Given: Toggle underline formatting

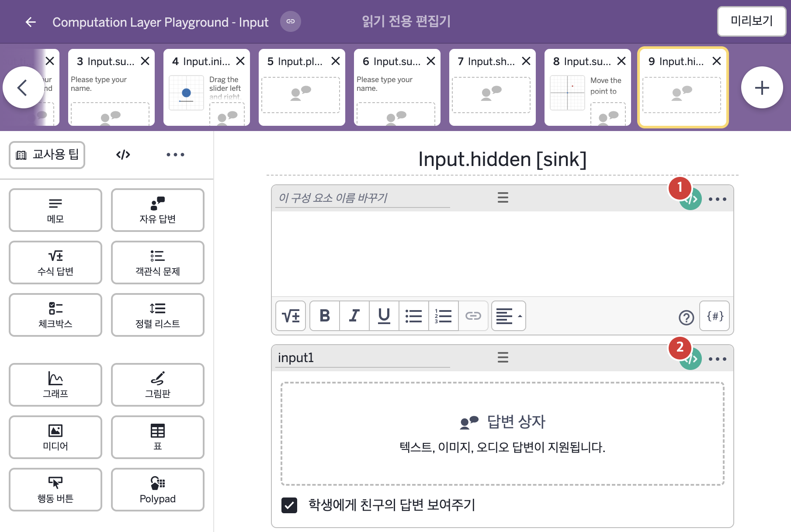Looking at the screenshot, I should [x=384, y=316].
